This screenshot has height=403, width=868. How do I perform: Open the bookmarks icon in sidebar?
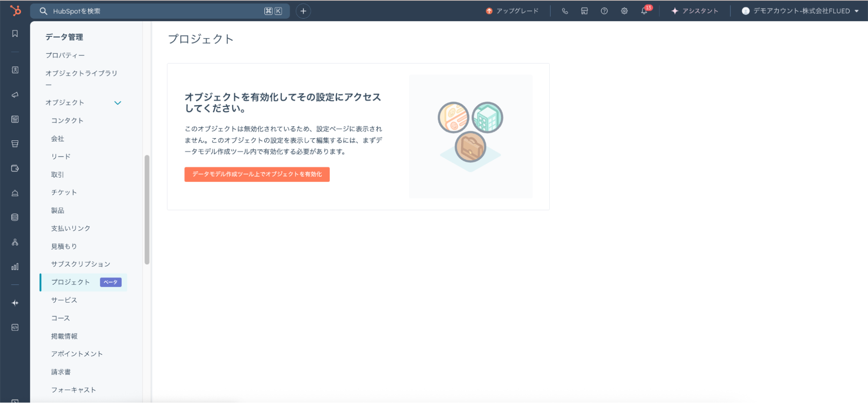pyautogui.click(x=15, y=34)
